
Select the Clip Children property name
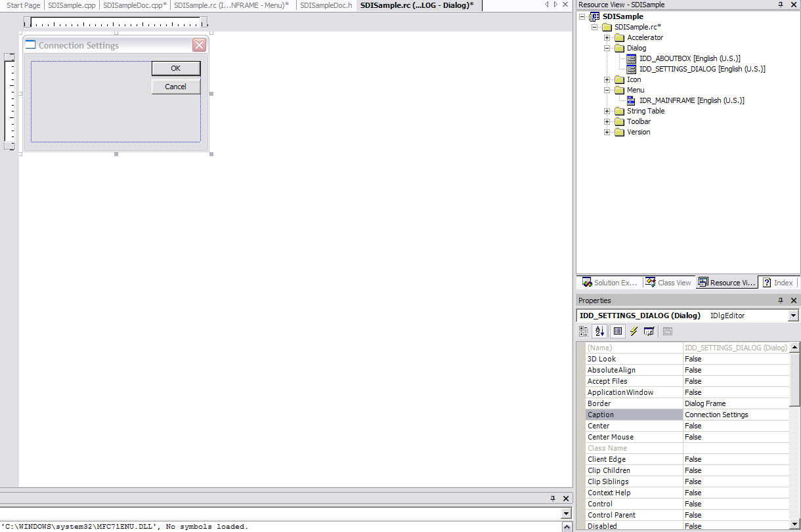(634, 470)
